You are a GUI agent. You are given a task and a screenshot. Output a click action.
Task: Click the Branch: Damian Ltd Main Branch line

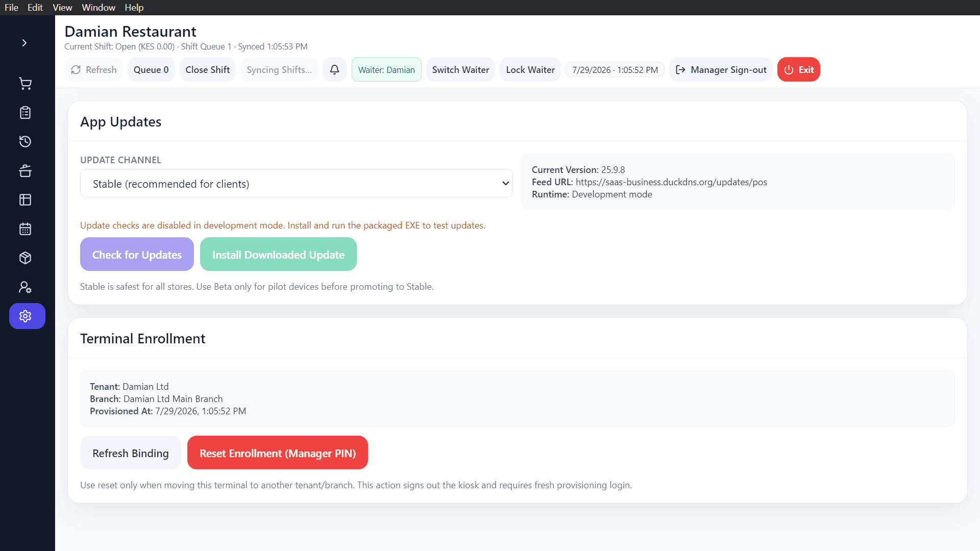pos(156,399)
